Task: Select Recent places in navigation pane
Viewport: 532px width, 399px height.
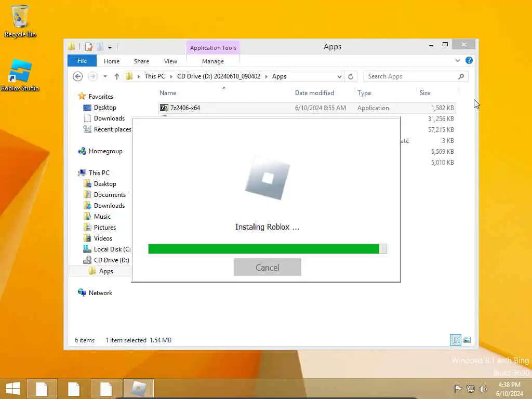Action: (x=112, y=129)
